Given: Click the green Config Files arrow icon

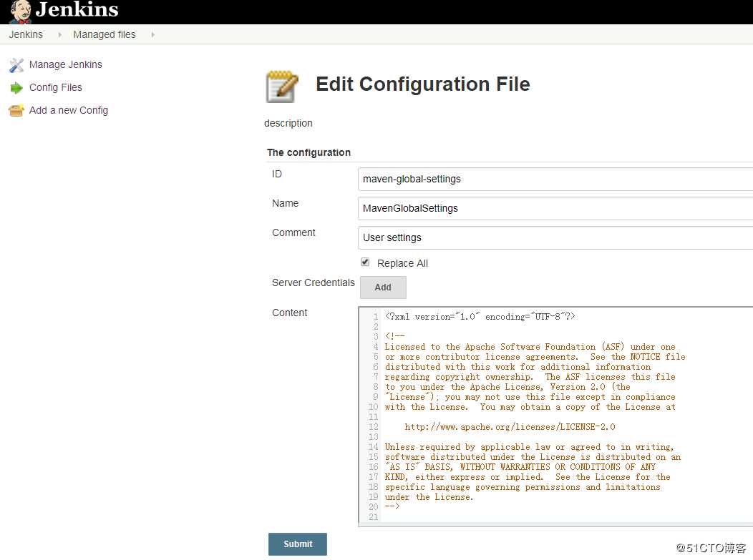Looking at the screenshot, I should coord(16,88).
